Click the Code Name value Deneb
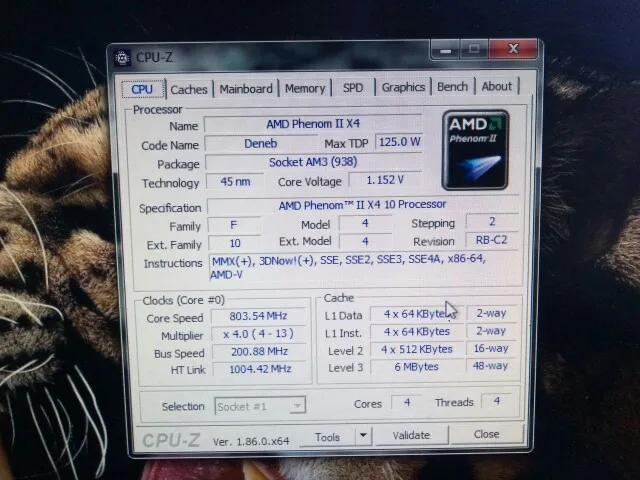The height and width of the screenshot is (480, 640). 260,144
